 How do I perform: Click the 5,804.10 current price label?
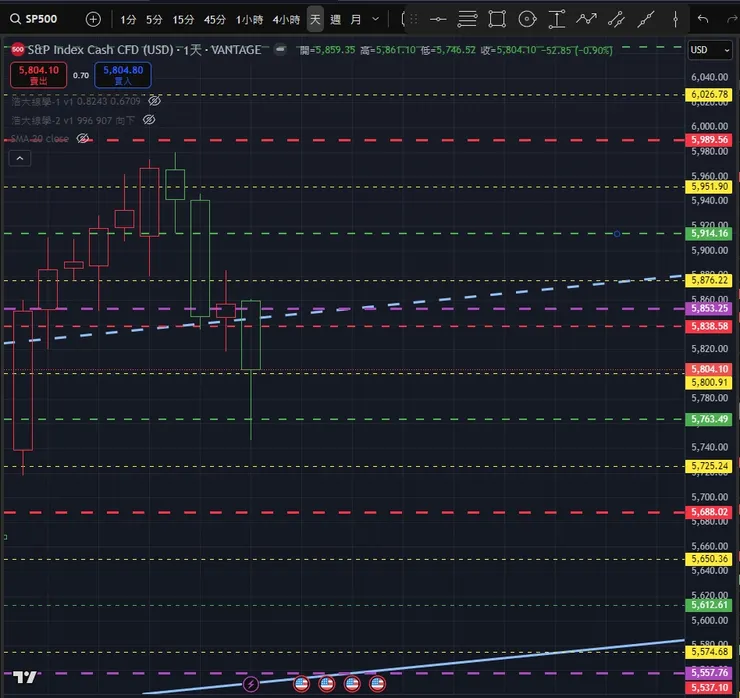click(x=709, y=369)
